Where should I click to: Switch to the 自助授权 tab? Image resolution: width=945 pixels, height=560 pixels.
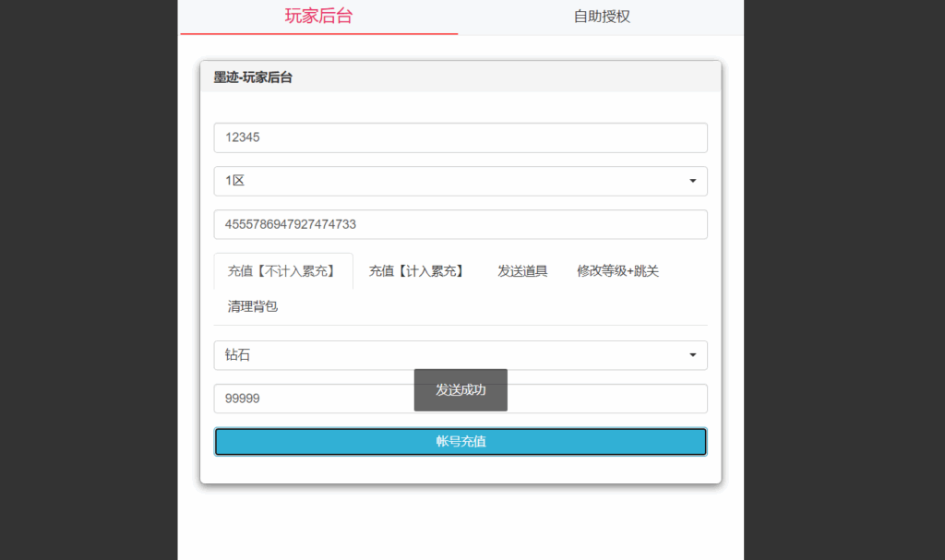coord(601,16)
